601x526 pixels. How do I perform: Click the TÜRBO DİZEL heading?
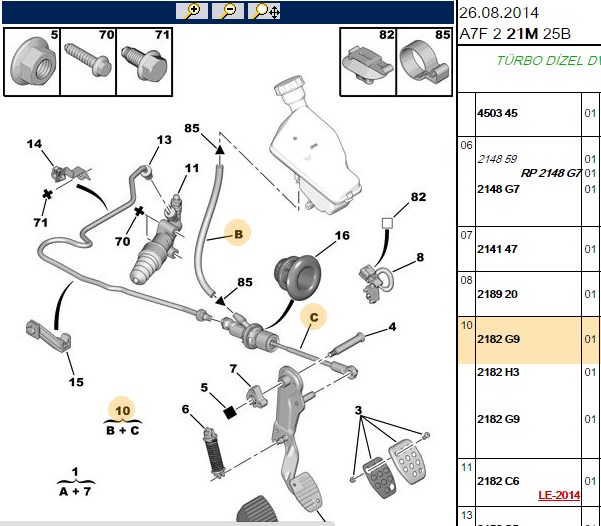[x=548, y=61]
